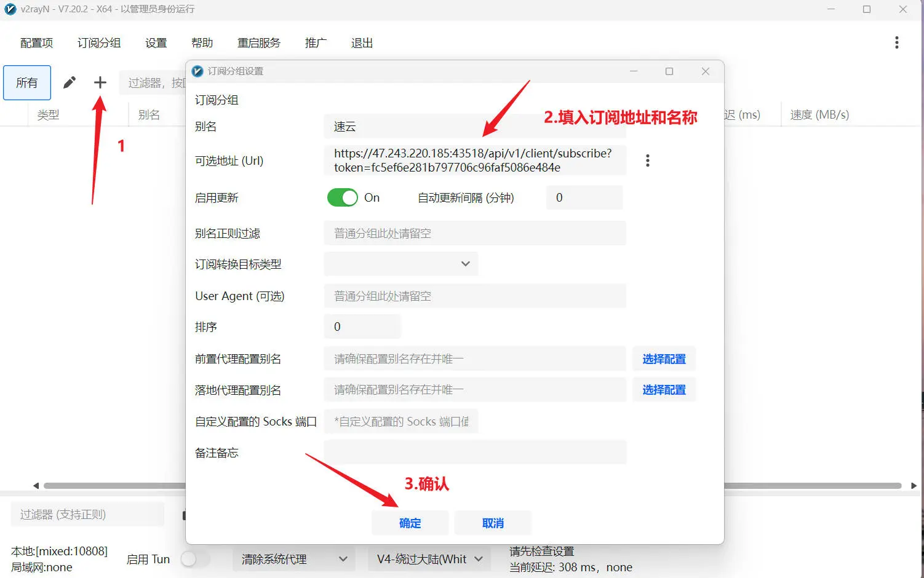Viewport: 924px width, 578px height.
Task: Select the pencil edit icon
Action: (x=69, y=82)
